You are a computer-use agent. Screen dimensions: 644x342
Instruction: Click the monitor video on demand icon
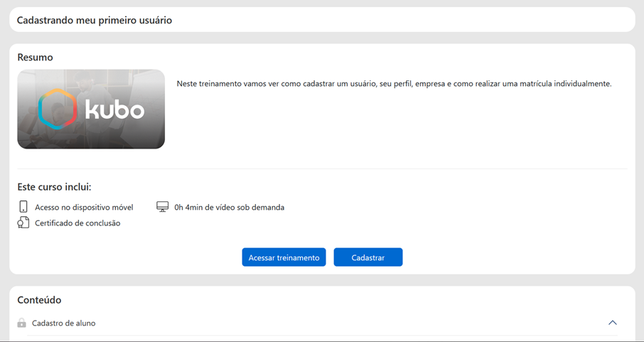[163, 207]
